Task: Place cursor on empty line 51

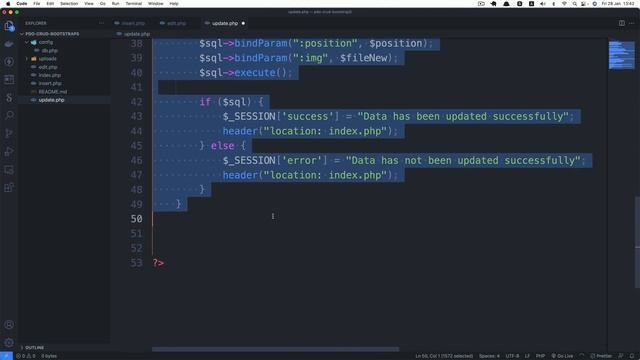Action: tap(380, 233)
